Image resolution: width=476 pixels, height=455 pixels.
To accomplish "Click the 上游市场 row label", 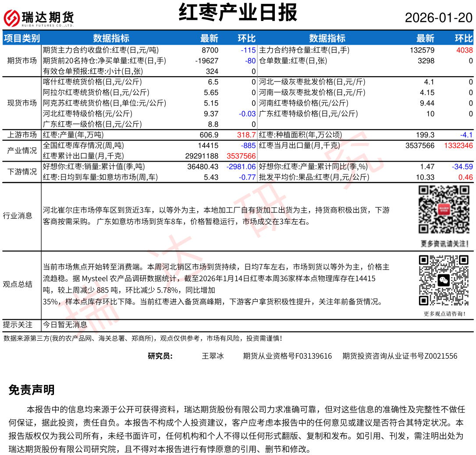I will [x=22, y=135].
